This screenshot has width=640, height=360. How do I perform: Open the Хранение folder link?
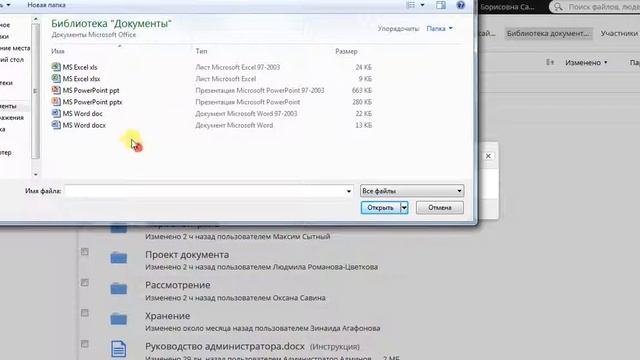click(x=167, y=316)
